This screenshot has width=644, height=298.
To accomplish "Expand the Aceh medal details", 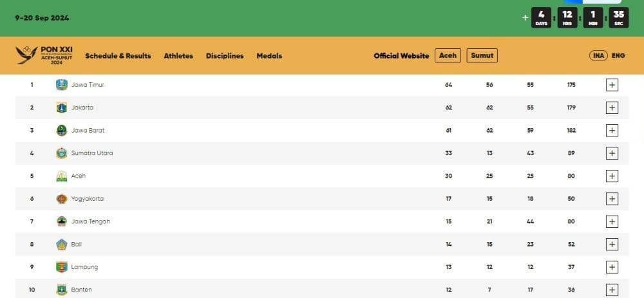I will point(612,176).
